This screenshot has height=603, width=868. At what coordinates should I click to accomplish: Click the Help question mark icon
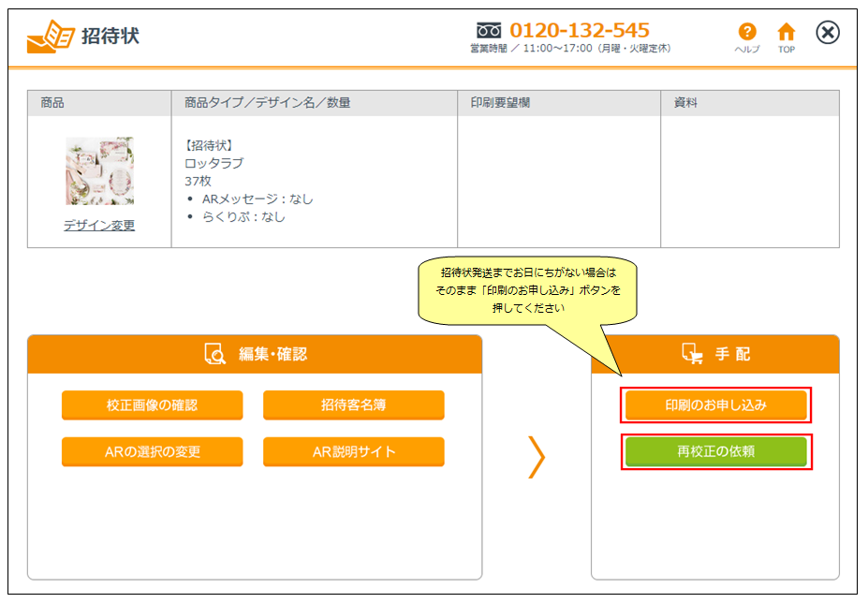[746, 33]
